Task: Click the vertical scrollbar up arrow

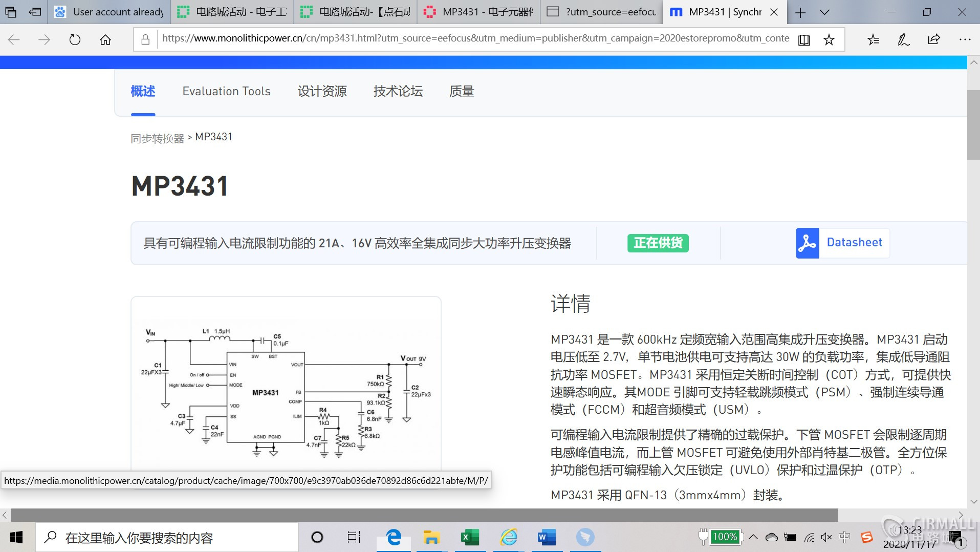Action: pyautogui.click(x=973, y=62)
